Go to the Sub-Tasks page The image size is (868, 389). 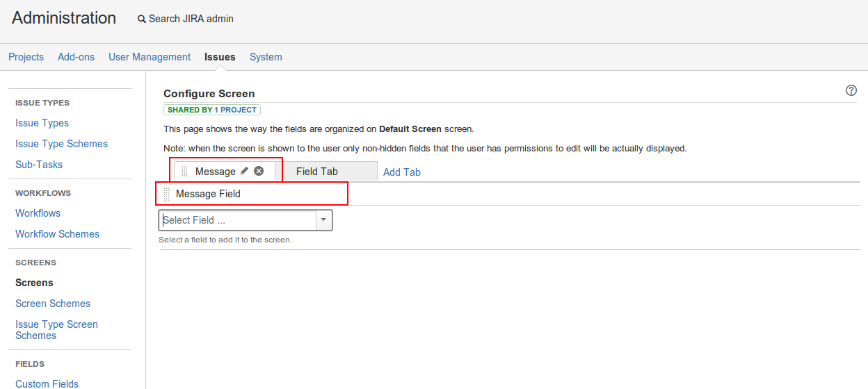[39, 165]
